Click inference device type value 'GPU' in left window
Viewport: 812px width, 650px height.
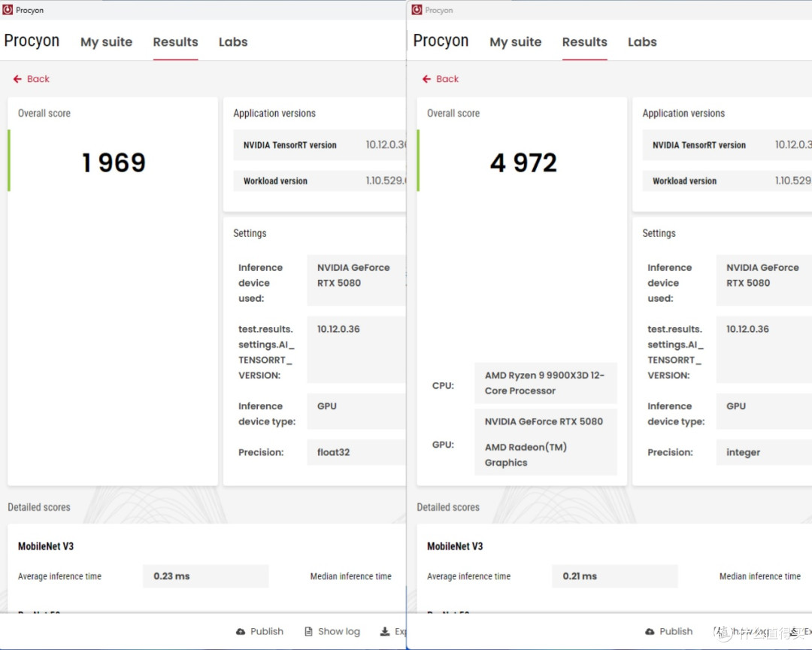point(327,405)
